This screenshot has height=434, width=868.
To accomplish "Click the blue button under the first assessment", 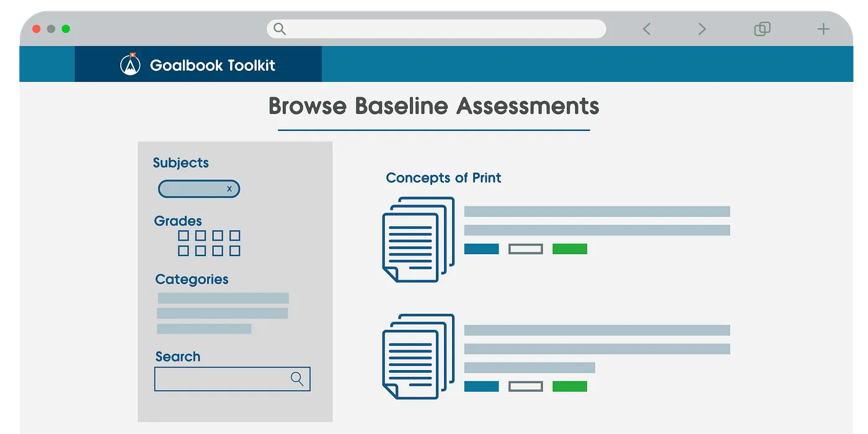I will point(482,249).
